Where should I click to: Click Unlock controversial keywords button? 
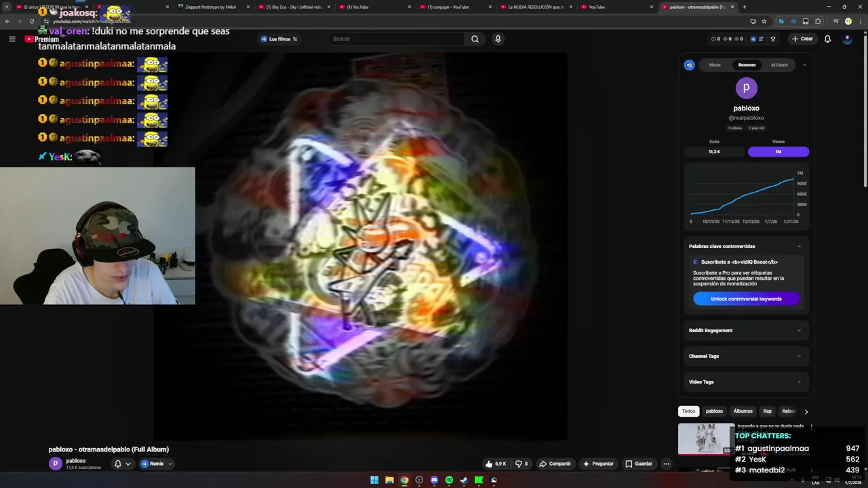pyautogui.click(x=746, y=299)
